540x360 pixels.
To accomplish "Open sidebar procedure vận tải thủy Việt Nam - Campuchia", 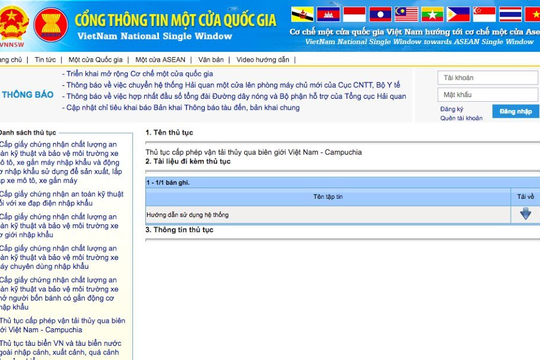I will 63,325.
